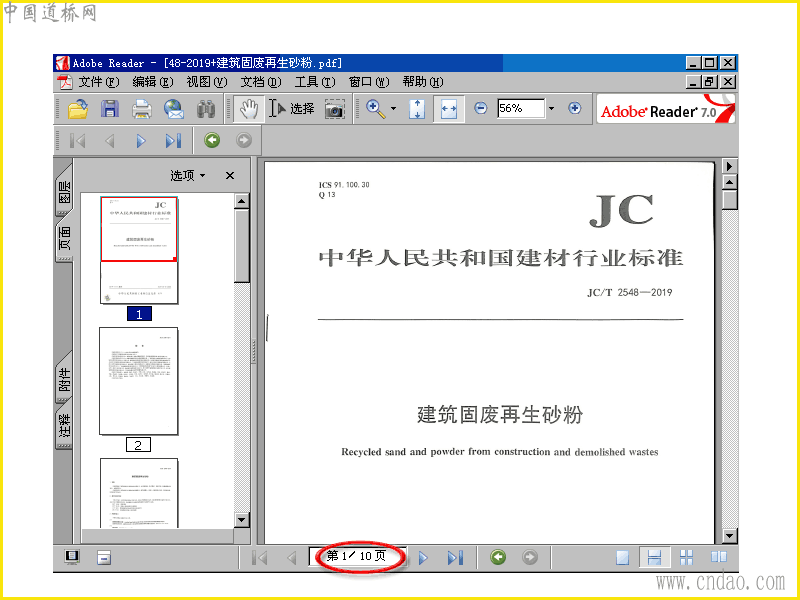
Task: Select the third page thumbnail
Action: 139,493
